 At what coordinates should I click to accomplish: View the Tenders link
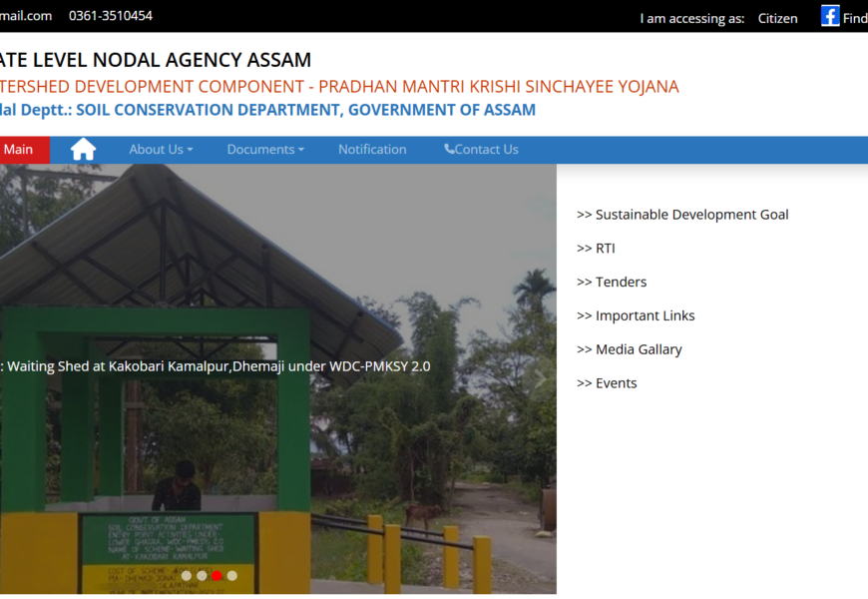[612, 283]
